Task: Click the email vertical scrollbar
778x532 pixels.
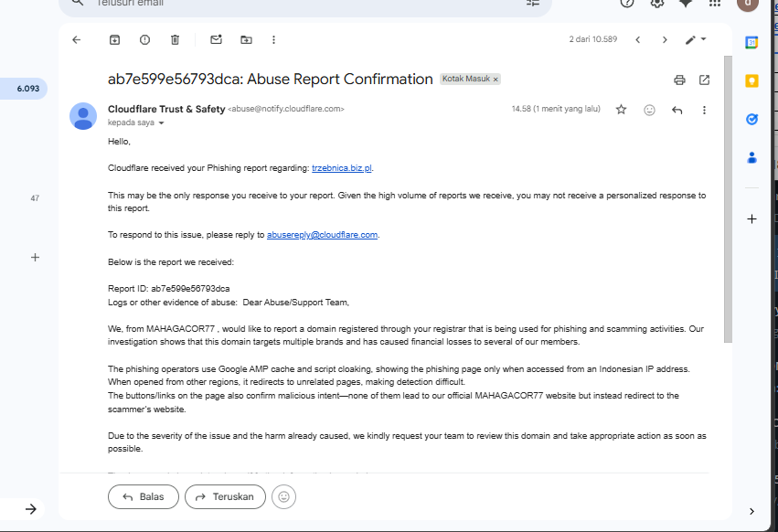Action: click(728, 198)
